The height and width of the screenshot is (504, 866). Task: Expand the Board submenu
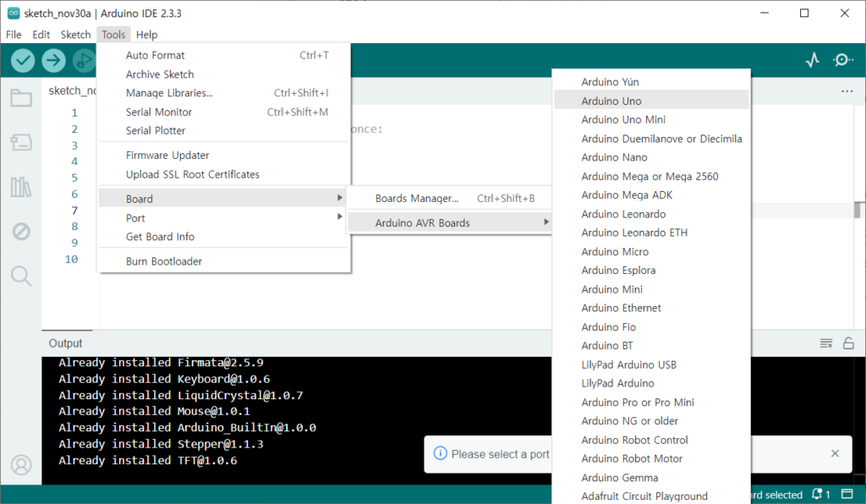224,199
